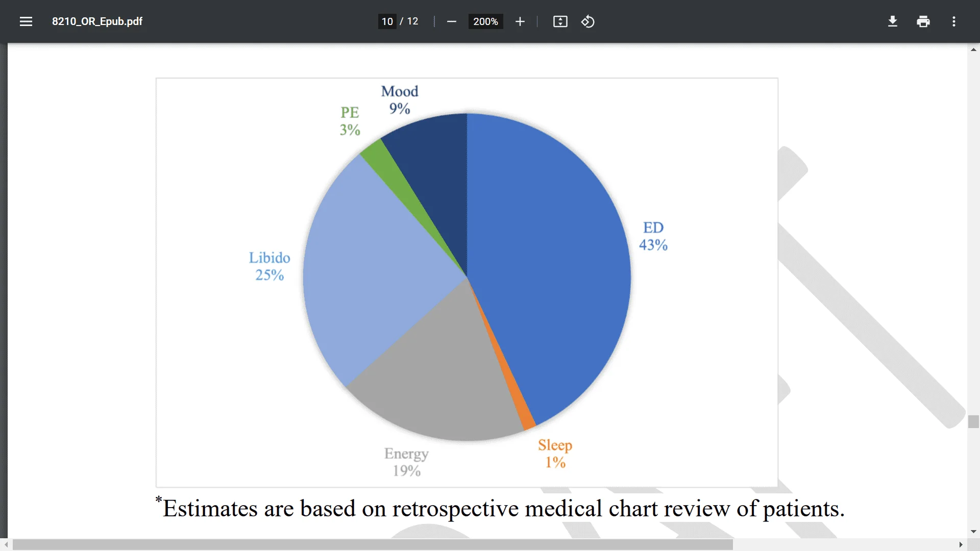Viewport: 980px width, 551px height.
Task: Open the more actions menu
Action: click(954, 21)
